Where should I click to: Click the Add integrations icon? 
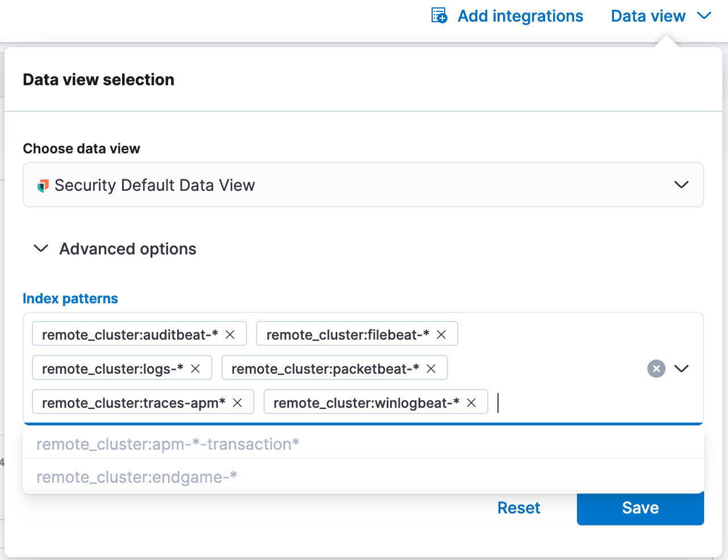439,16
